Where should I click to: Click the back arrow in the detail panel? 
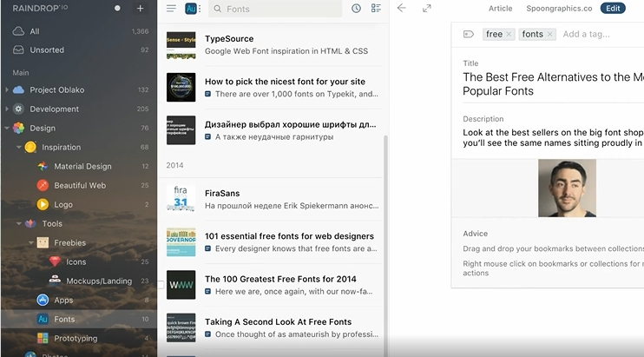tap(401, 9)
